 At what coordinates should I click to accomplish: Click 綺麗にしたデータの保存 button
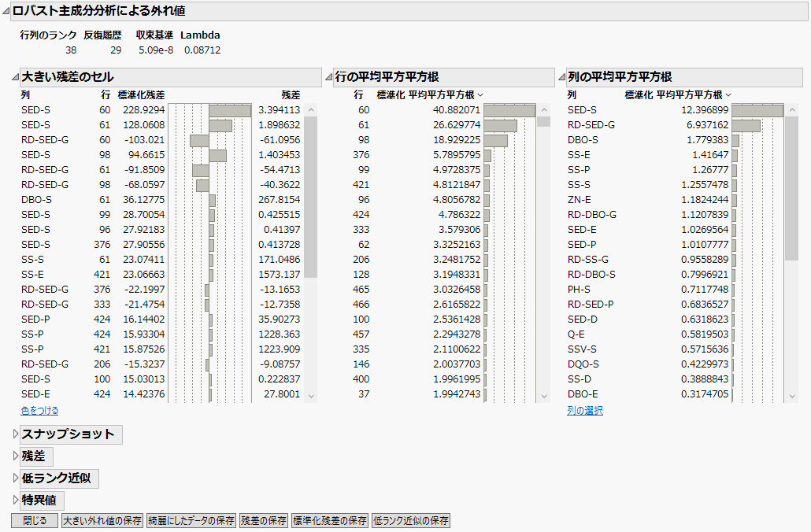point(191,521)
